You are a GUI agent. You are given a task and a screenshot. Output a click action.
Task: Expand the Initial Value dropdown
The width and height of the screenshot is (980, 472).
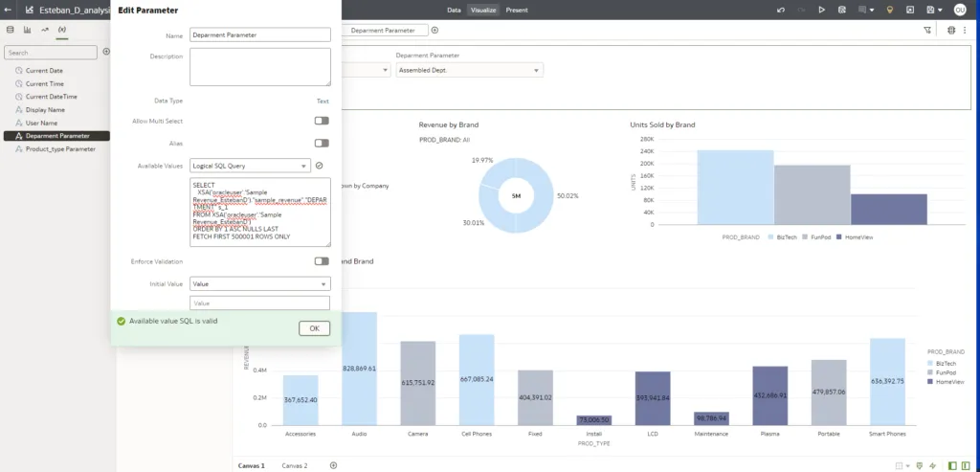click(x=259, y=283)
